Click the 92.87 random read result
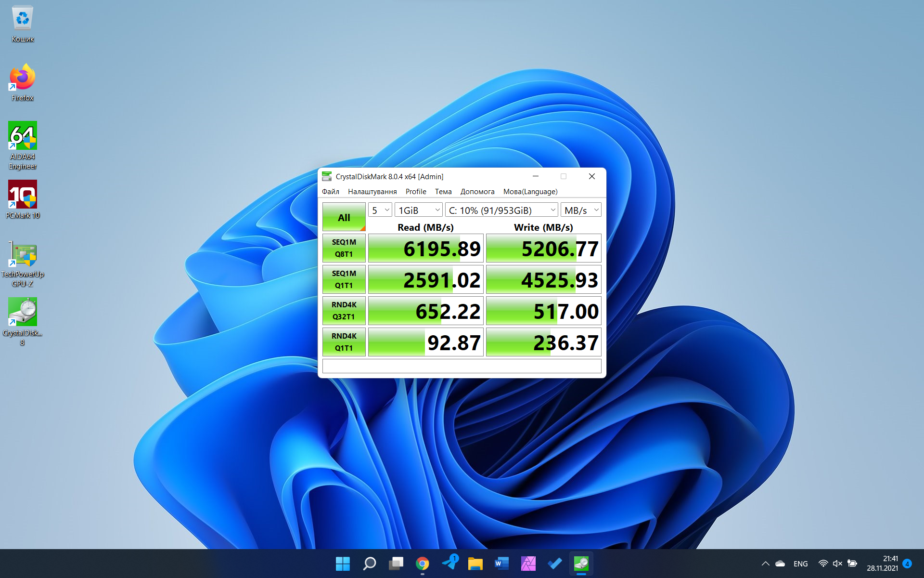 [x=426, y=342]
